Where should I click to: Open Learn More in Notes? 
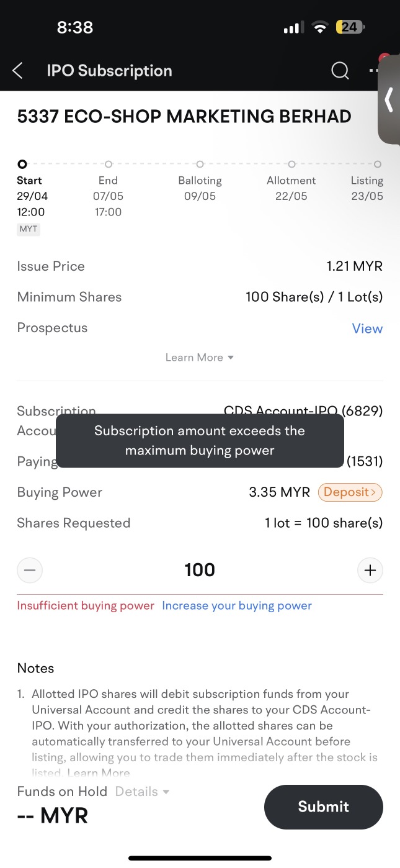[99, 773]
